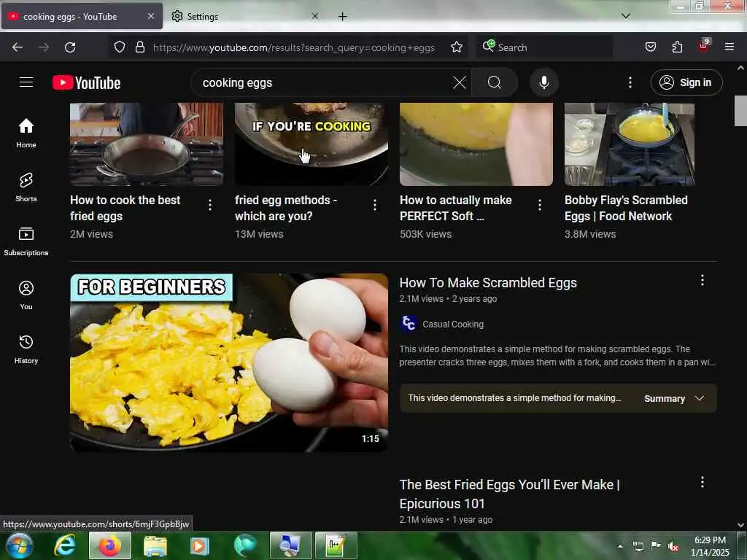The height and width of the screenshot is (560, 747).
Task: Open YouTube settings three-dot menu near Sign in
Action: (x=630, y=82)
